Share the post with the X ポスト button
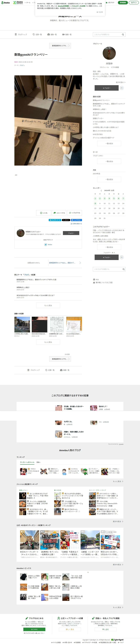140x644 pixels. [x=66, y=220]
